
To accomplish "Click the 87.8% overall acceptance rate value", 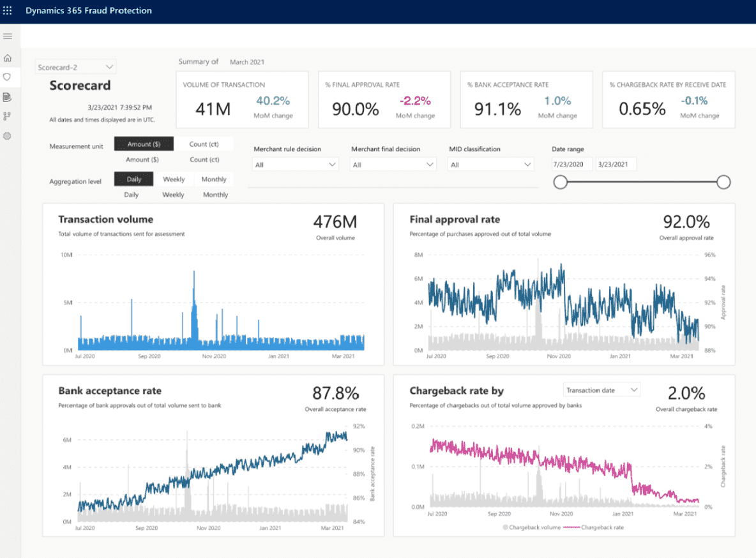I will pyautogui.click(x=336, y=393).
